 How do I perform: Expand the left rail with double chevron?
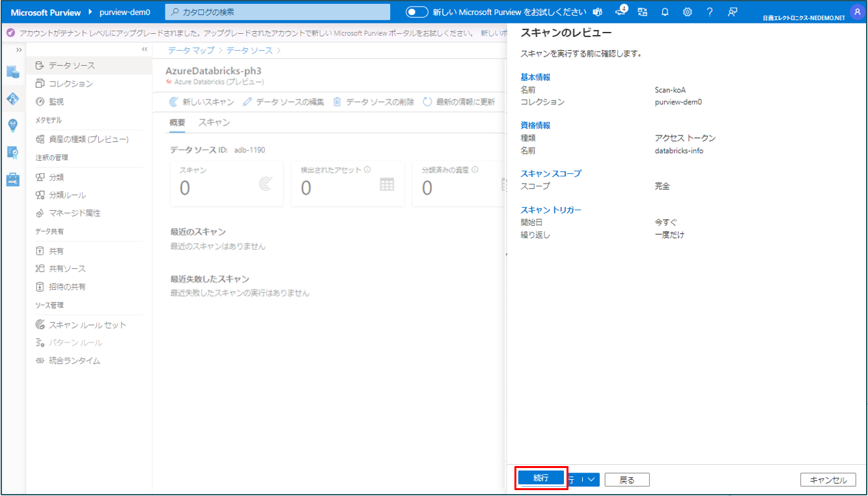click(19, 49)
